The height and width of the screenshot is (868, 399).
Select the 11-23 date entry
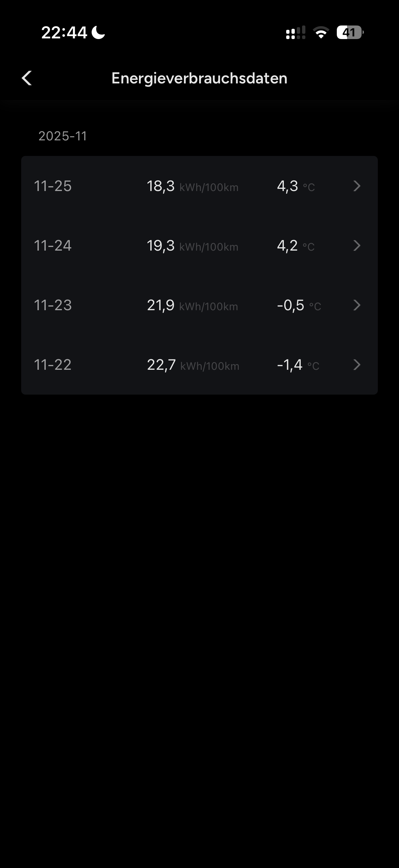53,305
